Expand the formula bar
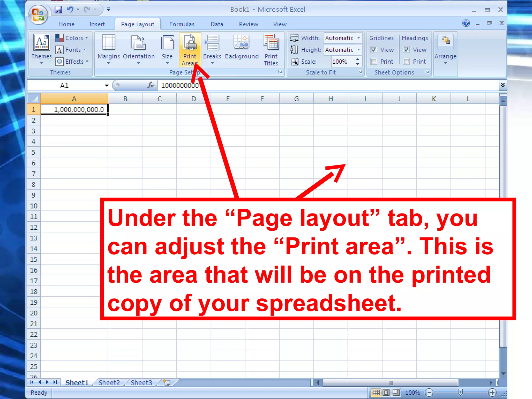 click(x=503, y=85)
